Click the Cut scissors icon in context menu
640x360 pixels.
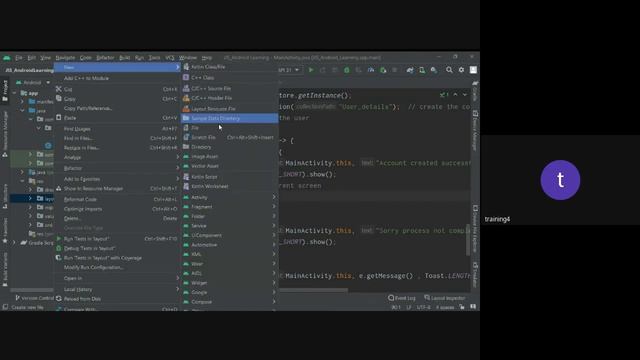[x=59, y=89]
